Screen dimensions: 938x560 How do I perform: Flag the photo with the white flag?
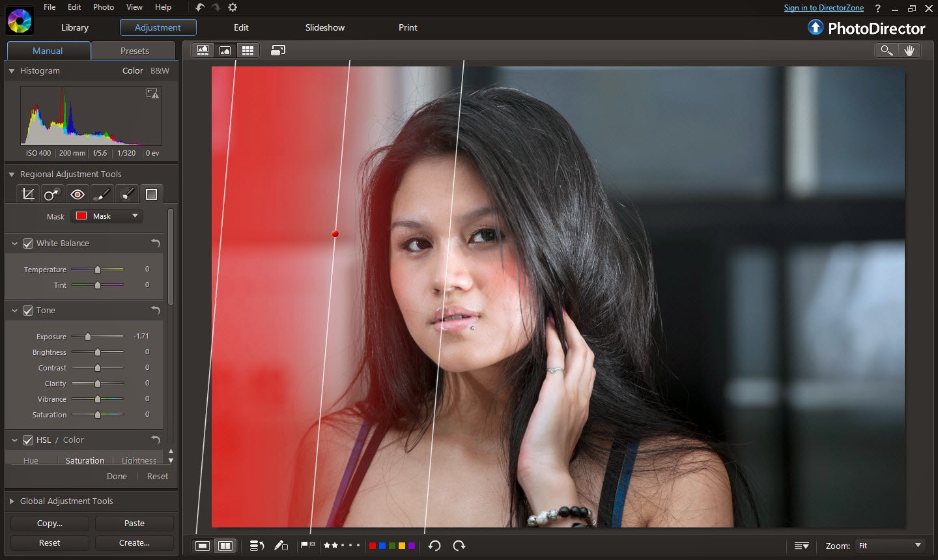pyautogui.click(x=304, y=545)
